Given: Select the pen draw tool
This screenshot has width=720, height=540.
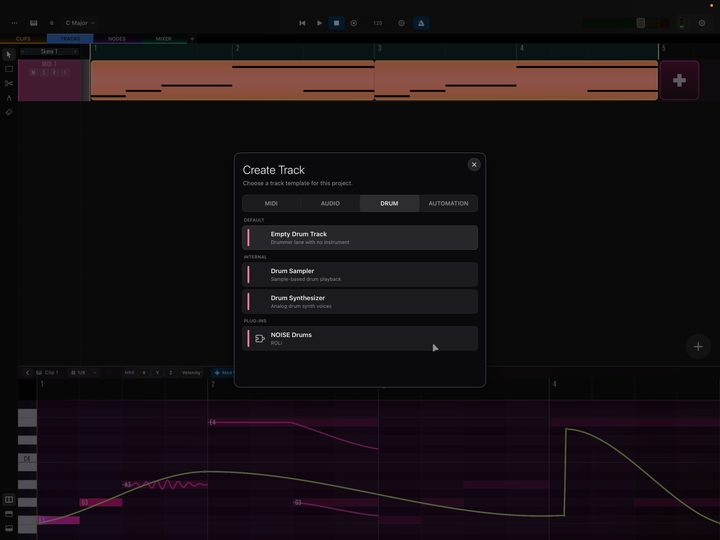Looking at the screenshot, I should pos(9,98).
